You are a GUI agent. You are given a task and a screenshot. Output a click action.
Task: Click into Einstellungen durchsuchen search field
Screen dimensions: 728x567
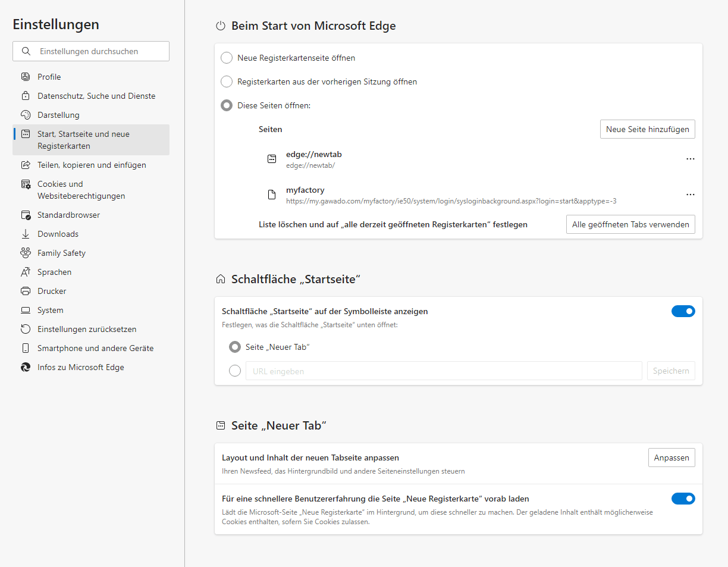pyautogui.click(x=91, y=51)
